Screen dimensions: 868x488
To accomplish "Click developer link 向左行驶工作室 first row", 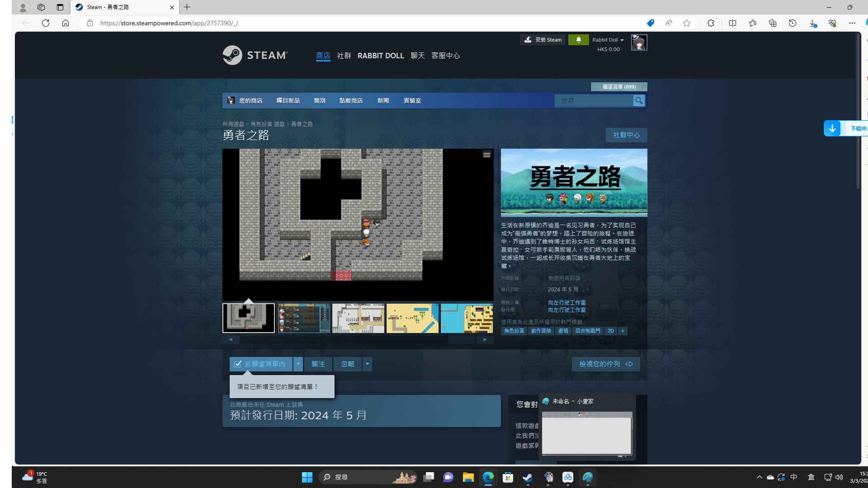I will 566,303.
